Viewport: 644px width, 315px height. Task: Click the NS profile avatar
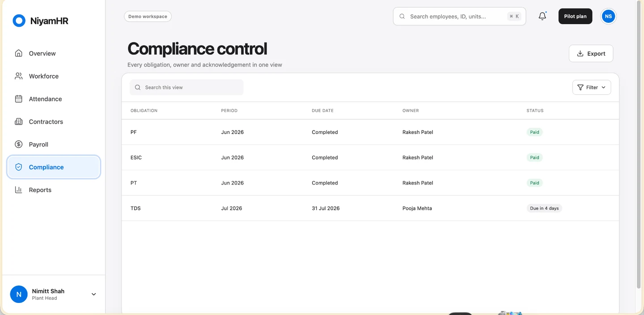[x=608, y=16]
